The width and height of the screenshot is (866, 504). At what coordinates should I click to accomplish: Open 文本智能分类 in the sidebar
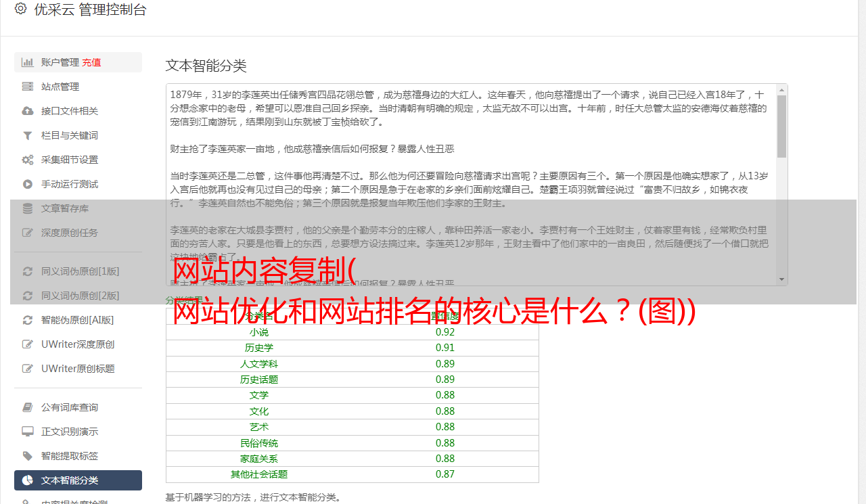(x=78, y=480)
